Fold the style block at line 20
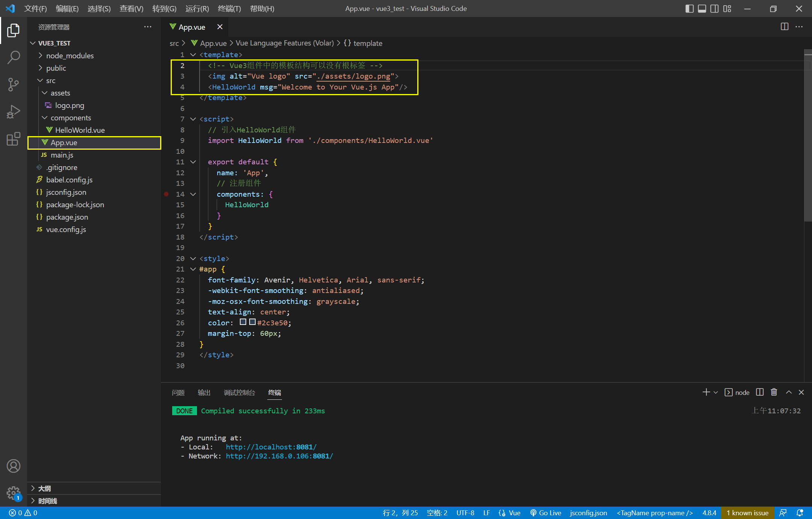Viewport: 812px width, 519px height. pyautogui.click(x=193, y=259)
